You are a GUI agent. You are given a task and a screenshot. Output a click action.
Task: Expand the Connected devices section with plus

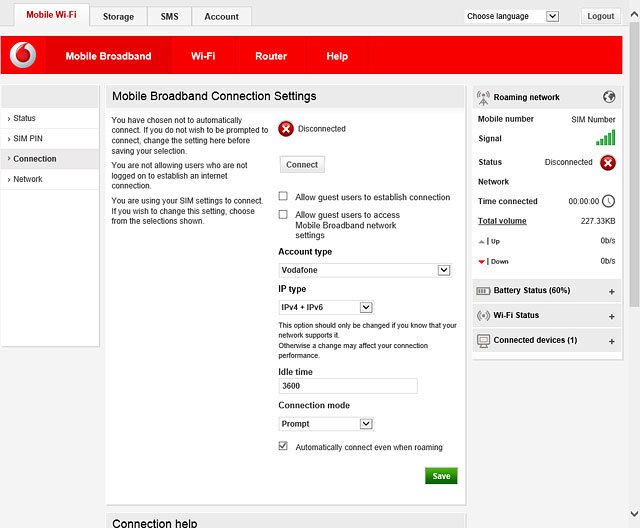[x=611, y=341]
